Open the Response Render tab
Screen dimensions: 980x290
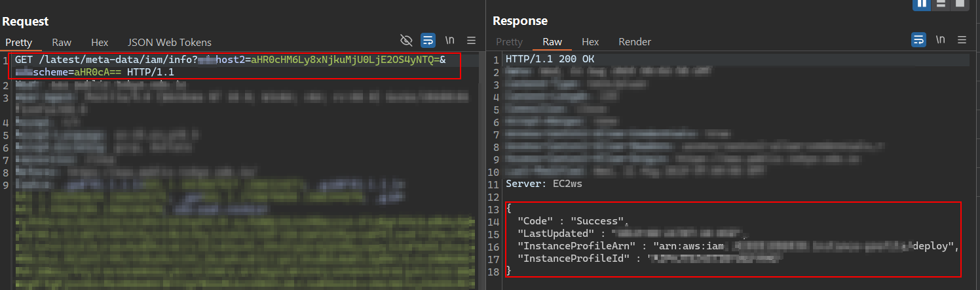point(634,42)
